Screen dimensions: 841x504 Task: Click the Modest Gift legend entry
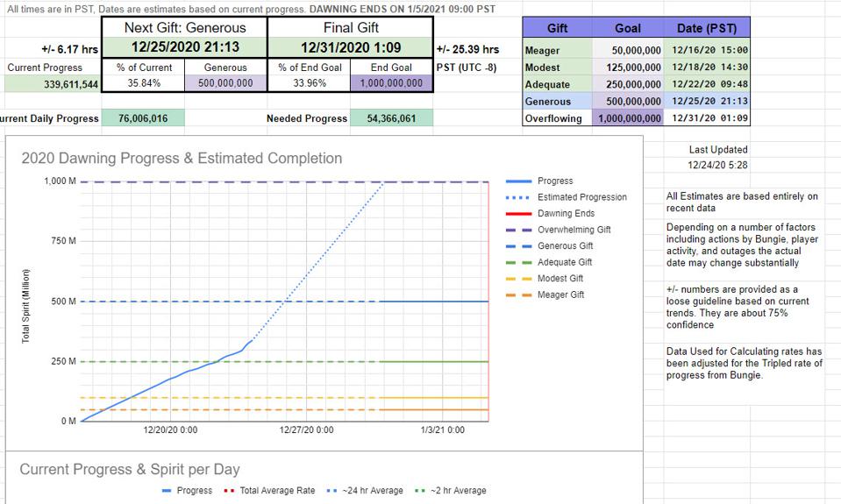[545, 278]
